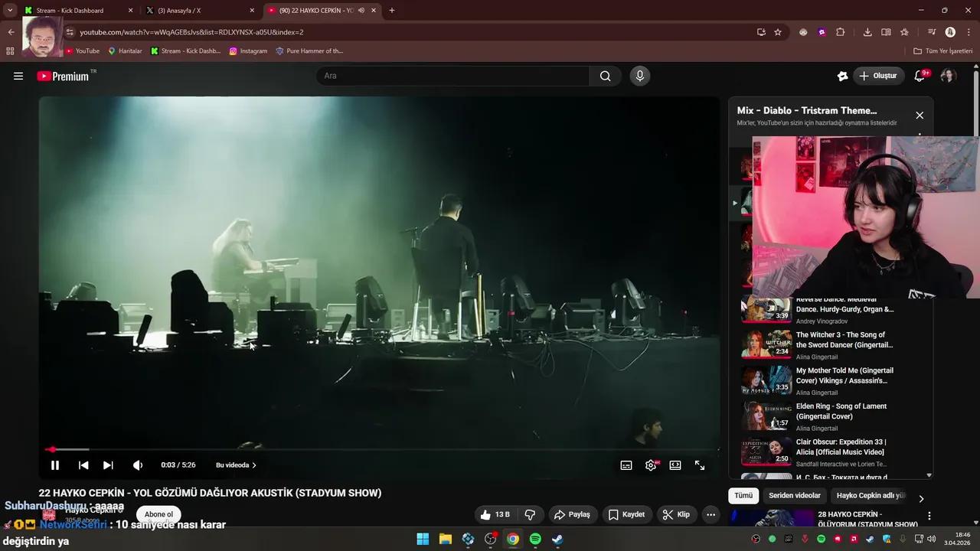The height and width of the screenshot is (551, 980).
Task: Toggle subtitles on the video
Action: click(x=626, y=465)
